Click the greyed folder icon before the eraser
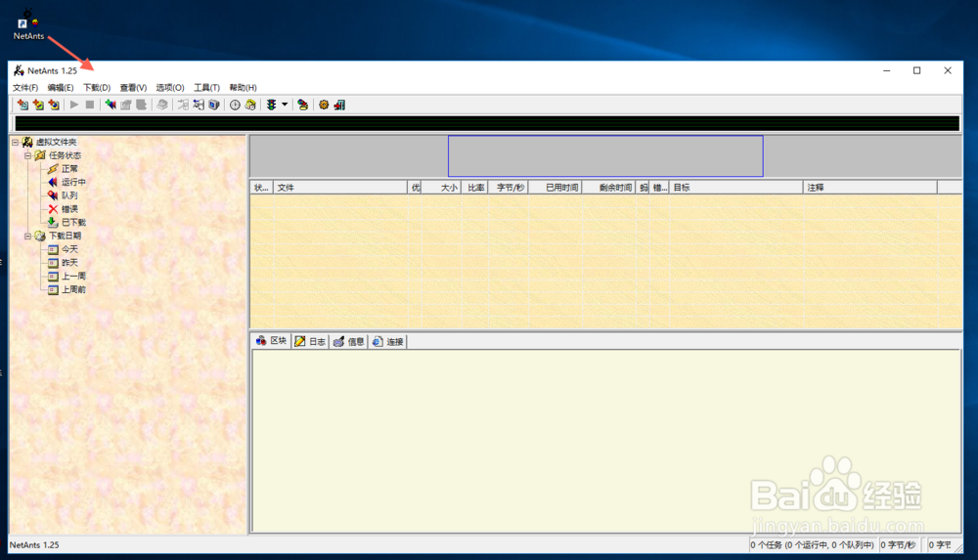The width and height of the screenshot is (978, 560). pos(142,105)
